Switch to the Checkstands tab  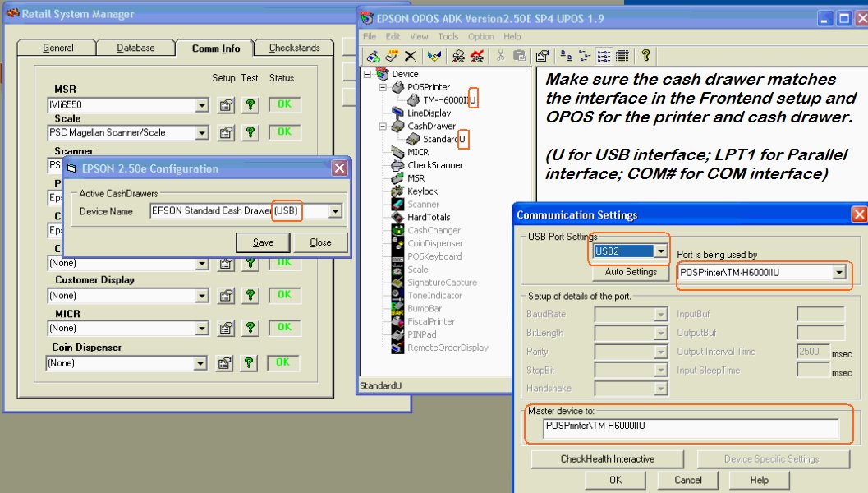(x=294, y=48)
